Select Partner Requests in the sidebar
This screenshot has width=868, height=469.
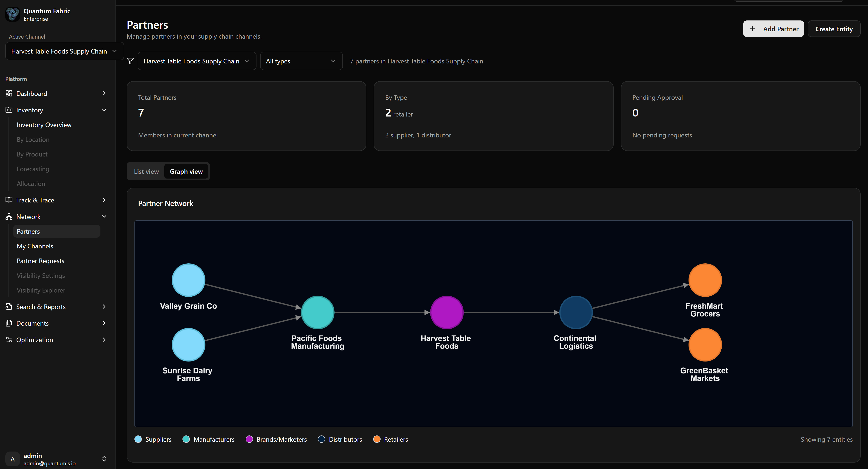[x=40, y=260]
